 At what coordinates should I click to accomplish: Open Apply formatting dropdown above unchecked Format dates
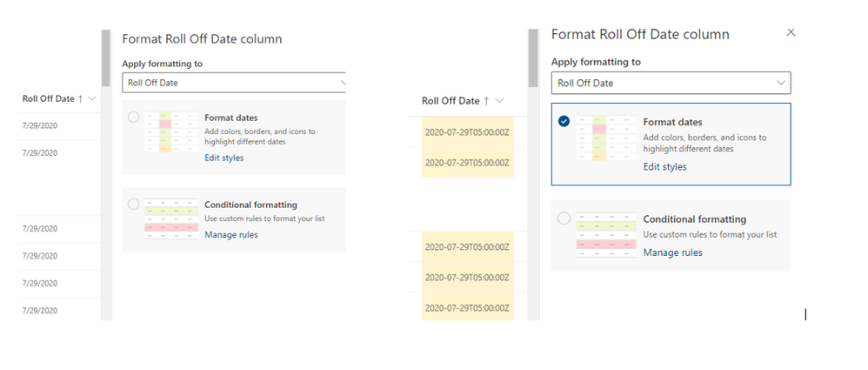point(234,83)
